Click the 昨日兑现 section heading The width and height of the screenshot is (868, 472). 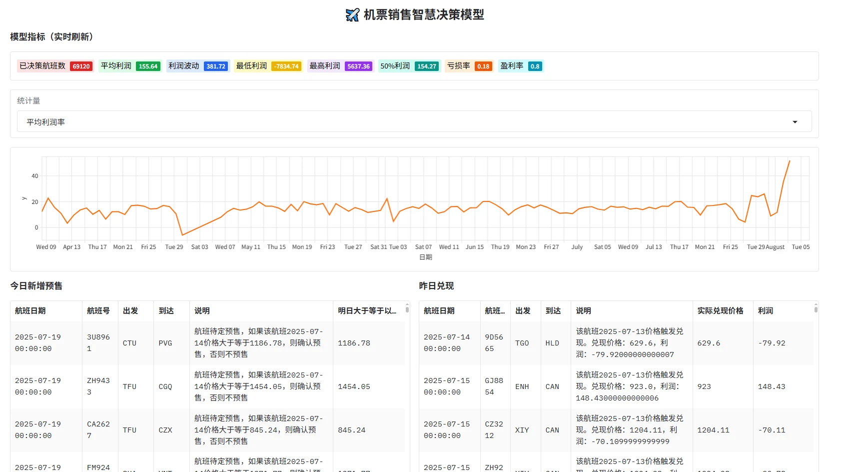pyautogui.click(x=436, y=285)
